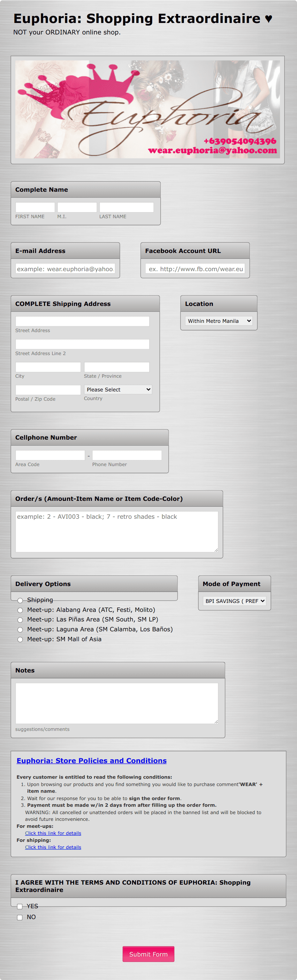Screen dimensions: 297x980
Task: Select the Shipping delivery option
Action: point(20,600)
